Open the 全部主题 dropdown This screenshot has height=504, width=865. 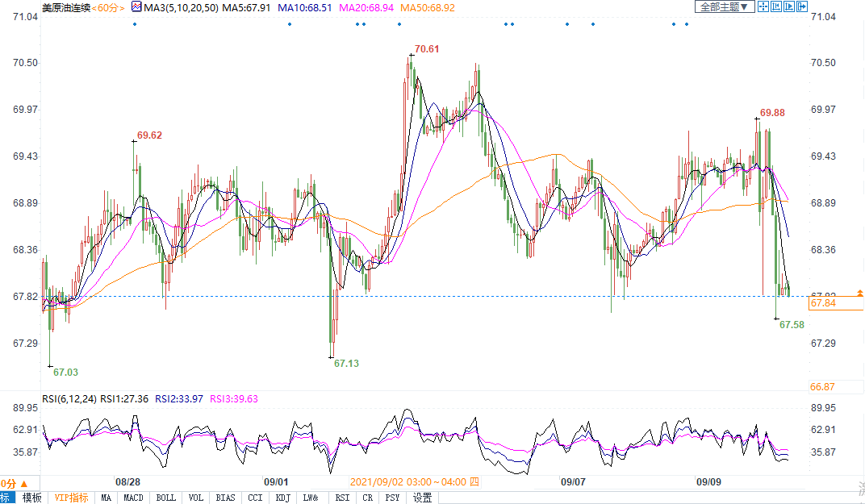click(x=724, y=6)
